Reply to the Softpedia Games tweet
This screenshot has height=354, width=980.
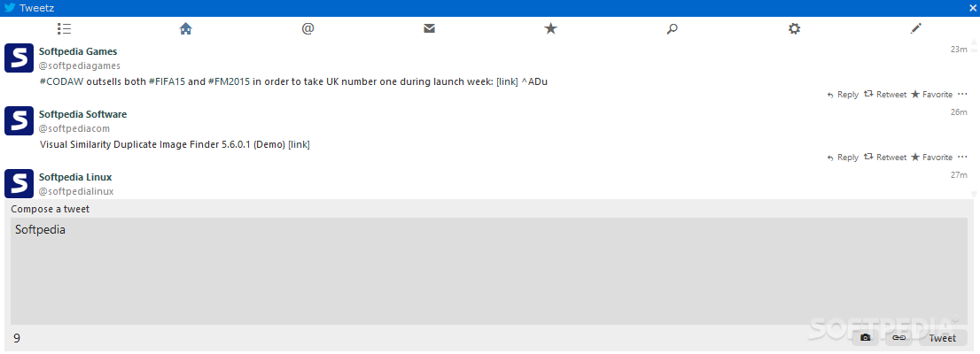click(843, 95)
